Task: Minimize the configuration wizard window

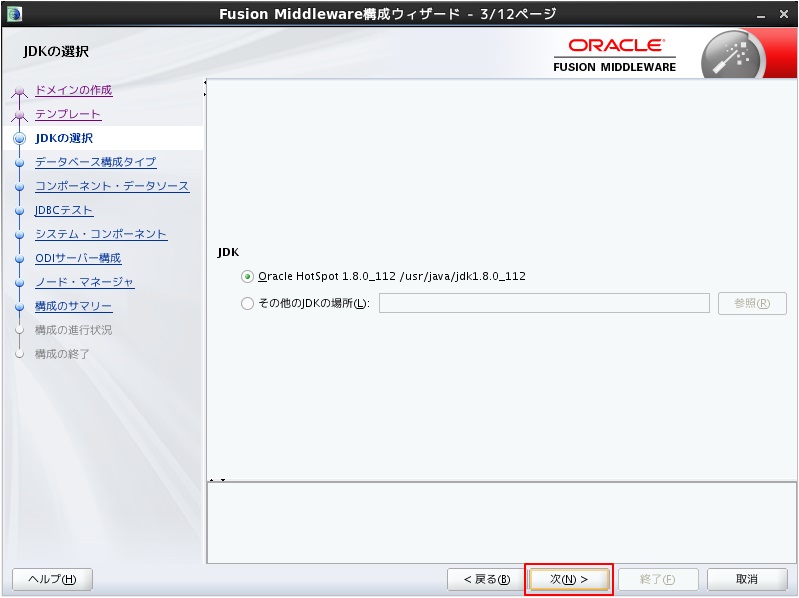Action: 761,15
